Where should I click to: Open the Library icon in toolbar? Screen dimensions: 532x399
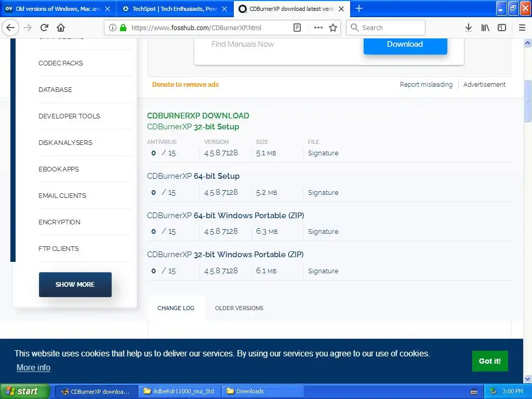click(485, 28)
